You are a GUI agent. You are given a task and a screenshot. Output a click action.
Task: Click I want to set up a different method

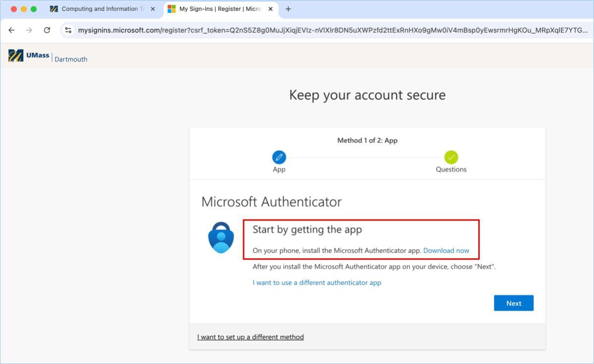(x=250, y=337)
